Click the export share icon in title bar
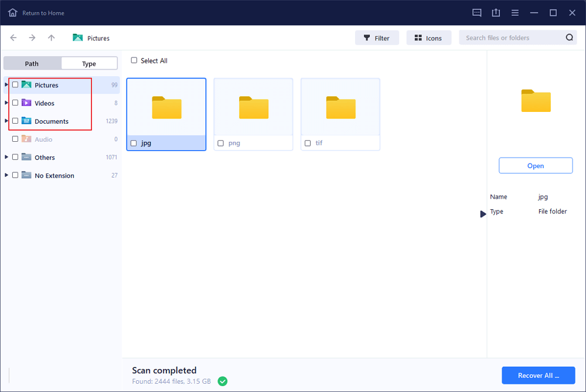Viewport: 586px width, 392px height. [x=496, y=12]
